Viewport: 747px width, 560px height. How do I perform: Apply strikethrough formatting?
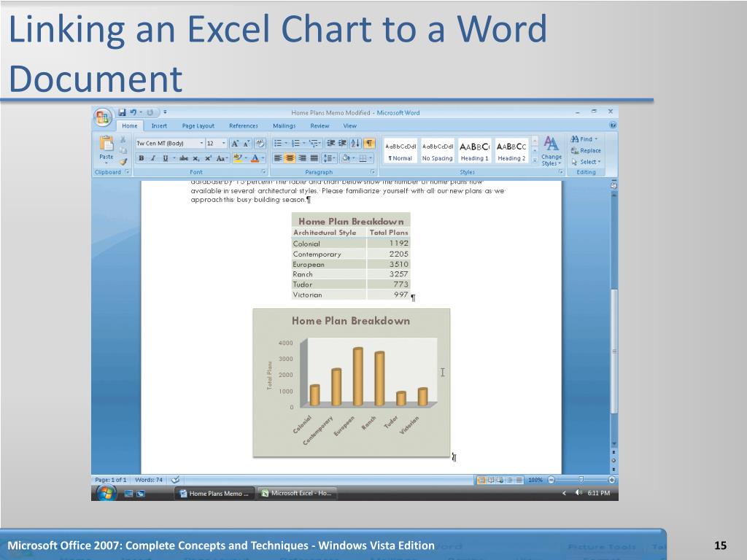coord(184,158)
